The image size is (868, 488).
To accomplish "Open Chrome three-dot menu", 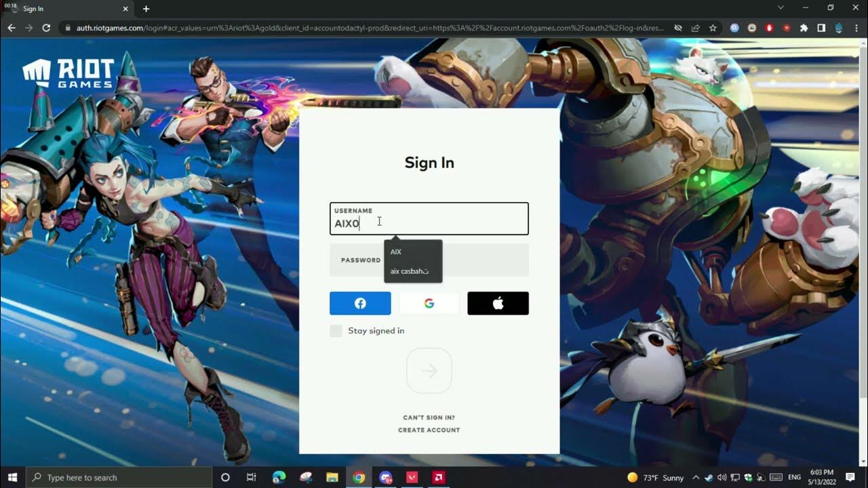I will 857,28.
